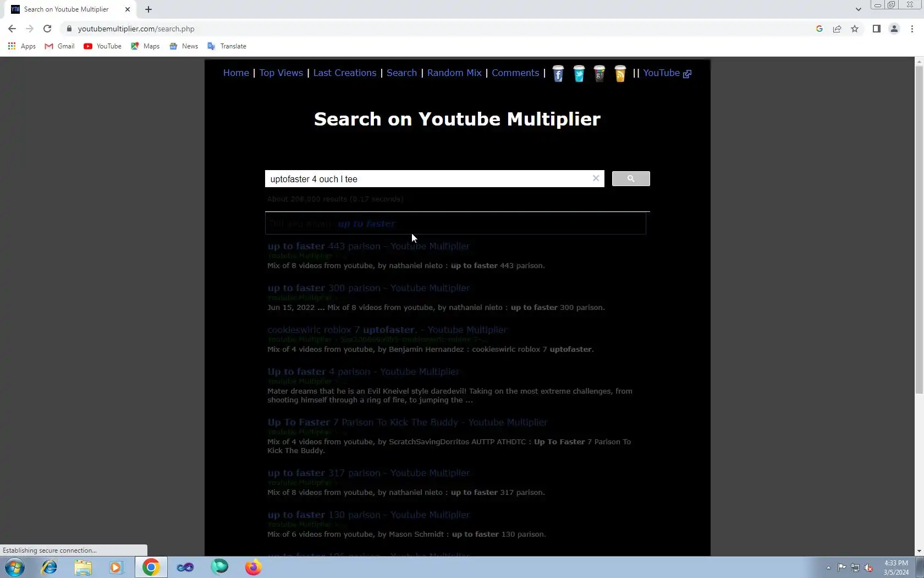Open the Comments page
924x578 pixels.
coord(515,73)
